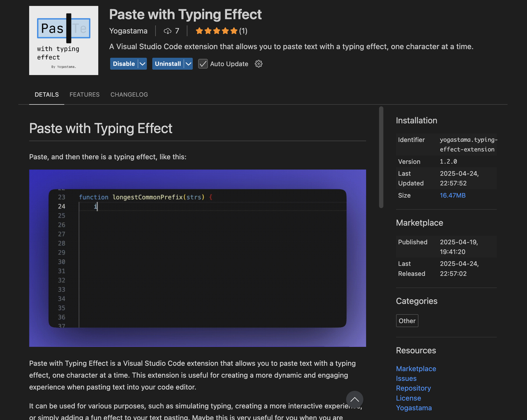
Task: Select the Other category tag
Action: point(407,321)
